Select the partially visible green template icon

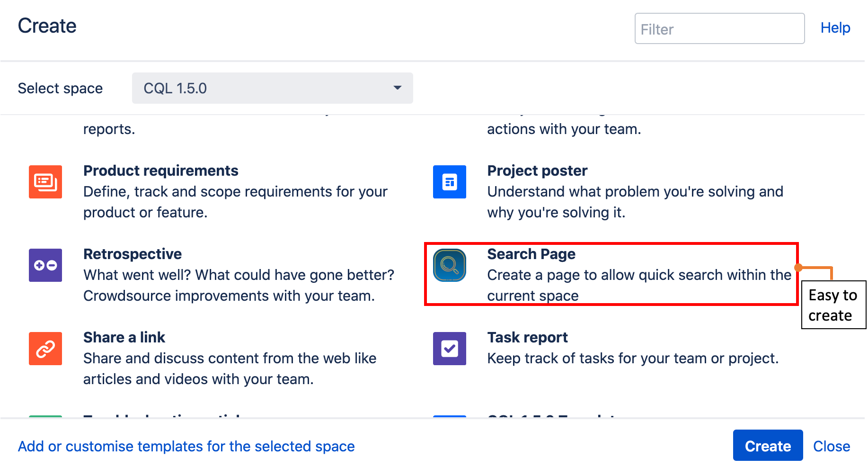45,416
